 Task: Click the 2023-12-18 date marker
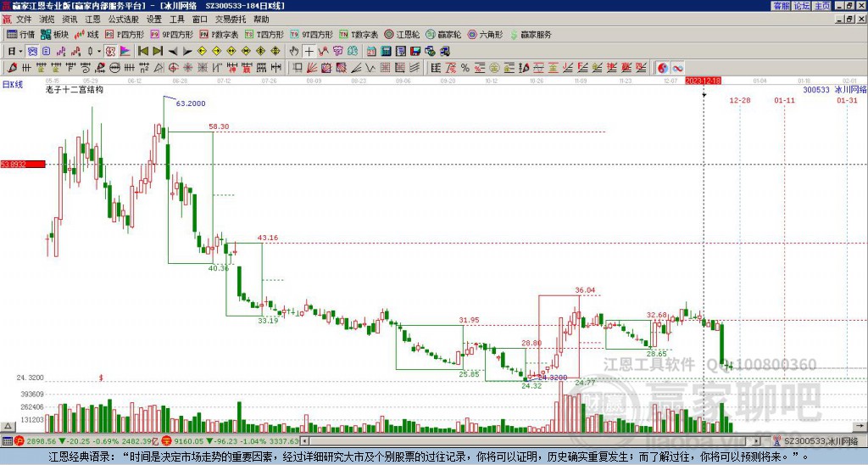(x=703, y=81)
